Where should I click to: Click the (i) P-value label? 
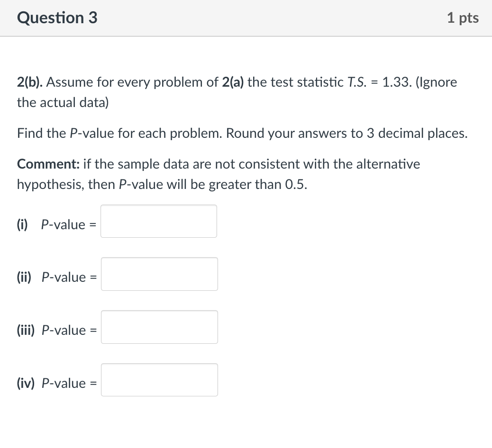56,224
